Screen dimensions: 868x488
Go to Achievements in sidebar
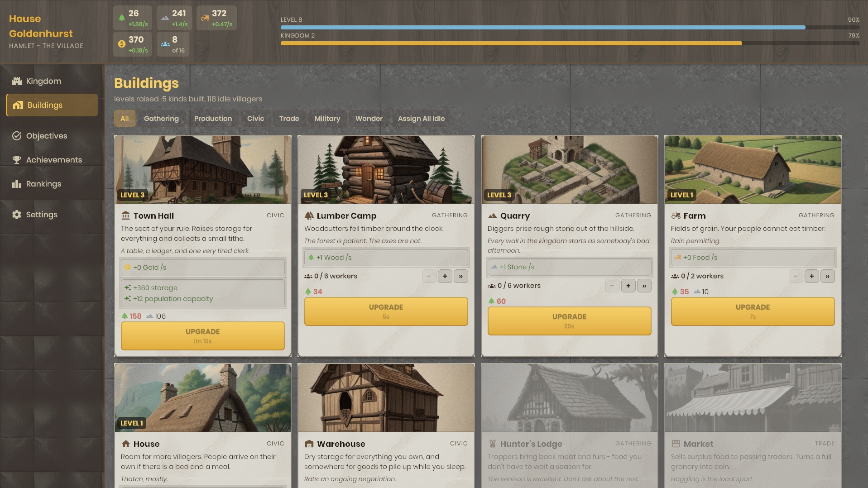[52, 160]
